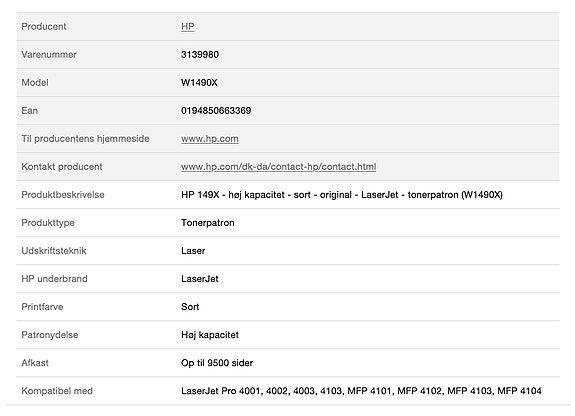Click the 'Op til 9500 sider' yield text
This screenshot has height=416, width=575.
pyautogui.click(x=217, y=363)
